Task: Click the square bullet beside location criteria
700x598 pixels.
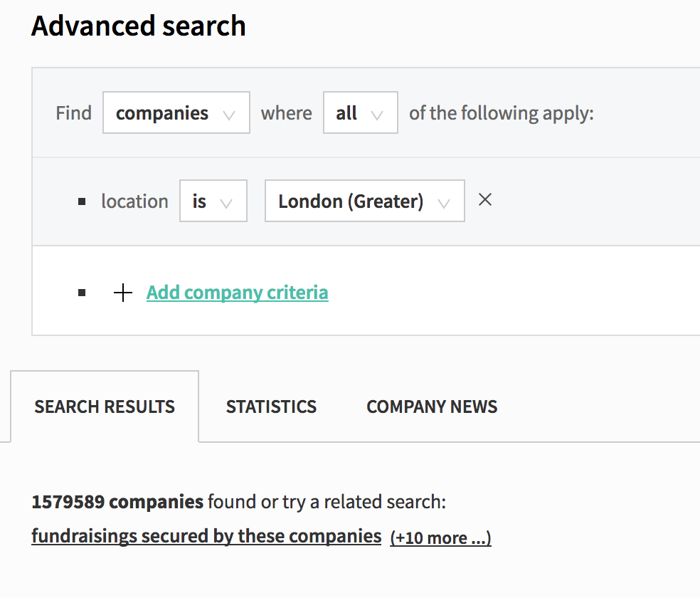Action: tap(82, 202)
